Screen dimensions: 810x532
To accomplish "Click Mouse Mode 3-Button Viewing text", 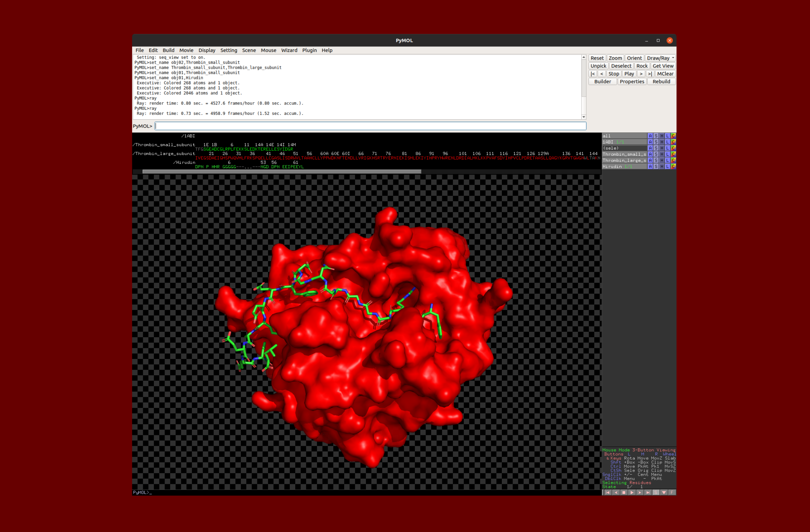I will (x=639, y=450).
